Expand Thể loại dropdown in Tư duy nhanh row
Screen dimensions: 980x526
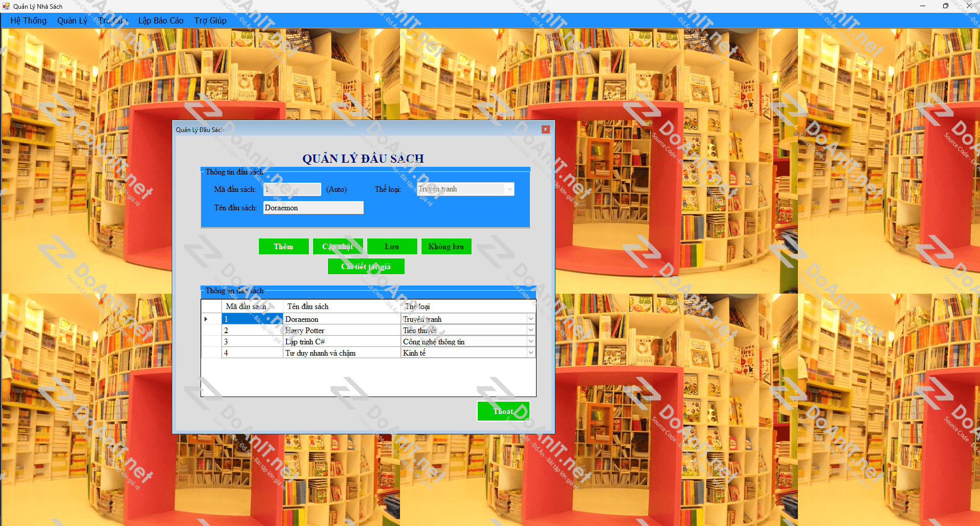coord(530,353)
